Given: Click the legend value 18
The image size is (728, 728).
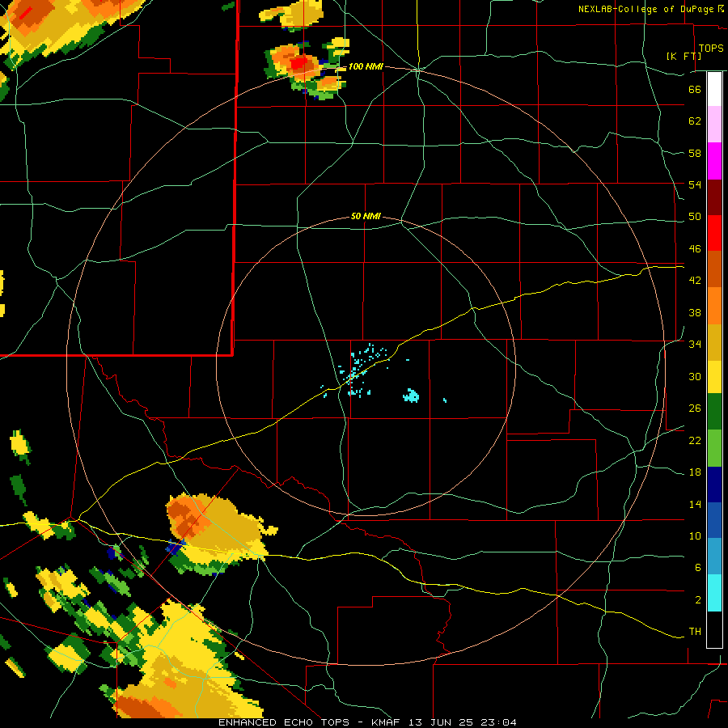Looking at the screenshot, I should point(695,472).
